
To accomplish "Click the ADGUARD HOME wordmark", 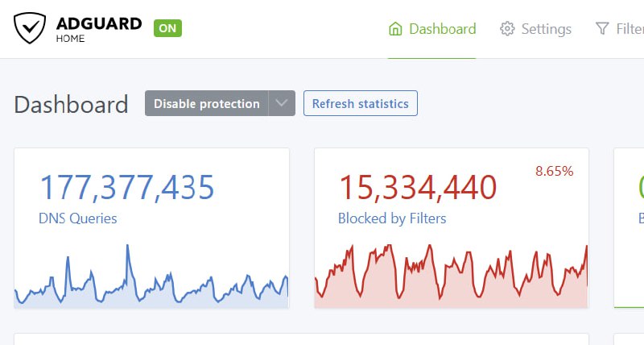I will tap(97, 29).
